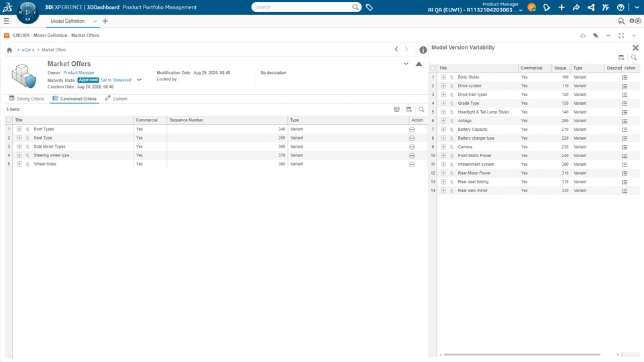Collapse the Market Offers header triangle
644x362 pixels.
pos(419,64)
